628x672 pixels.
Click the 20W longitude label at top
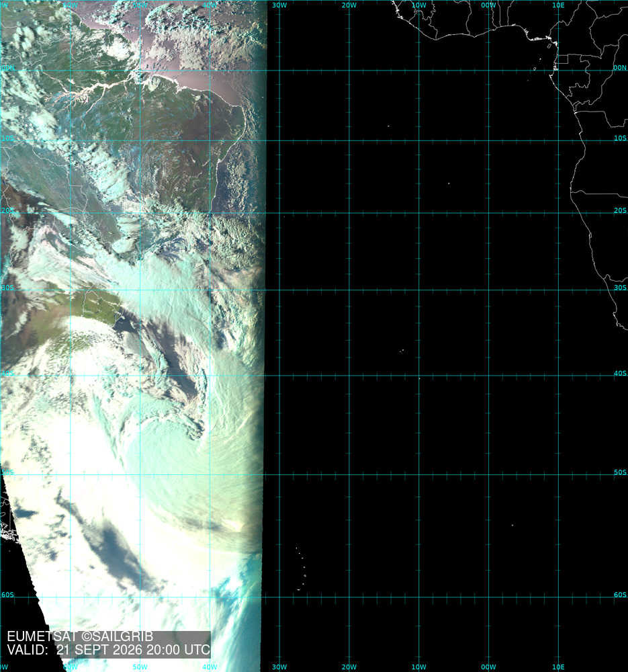pyautogui.click(x=349, y=5)
